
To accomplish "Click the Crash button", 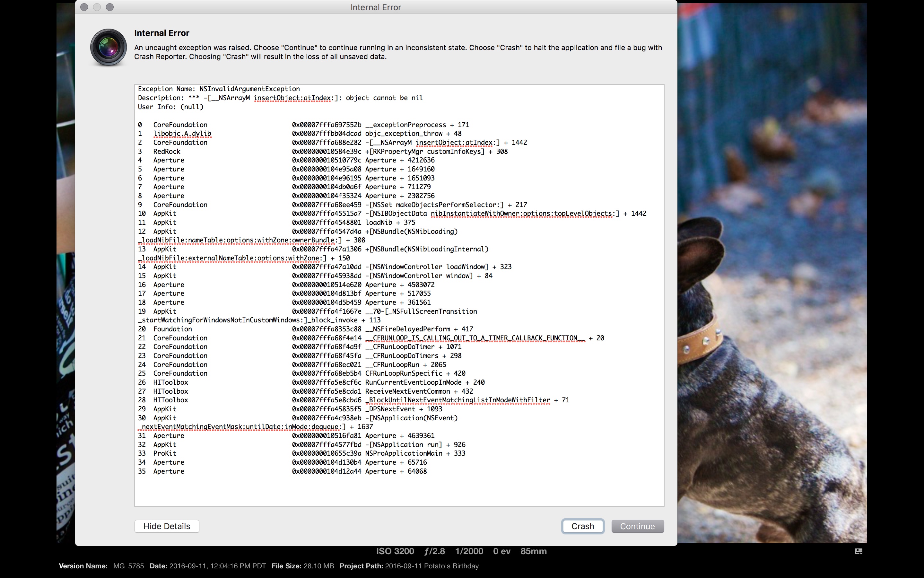I will 582,526.
